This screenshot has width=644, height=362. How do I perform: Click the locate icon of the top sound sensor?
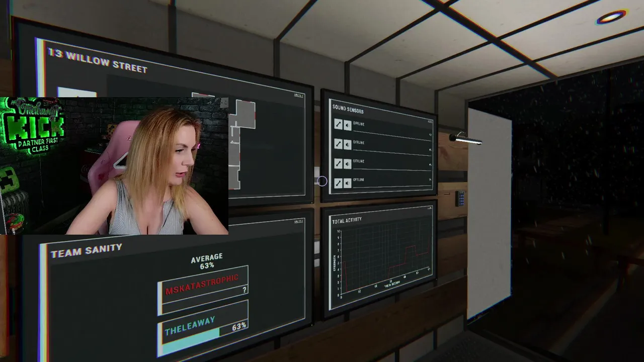[338, 124]
